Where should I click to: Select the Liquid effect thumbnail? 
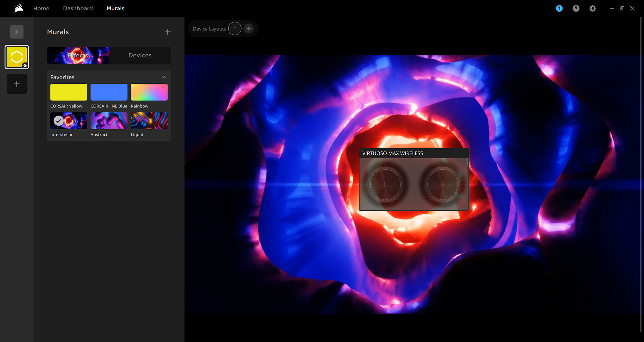(149, 121)
